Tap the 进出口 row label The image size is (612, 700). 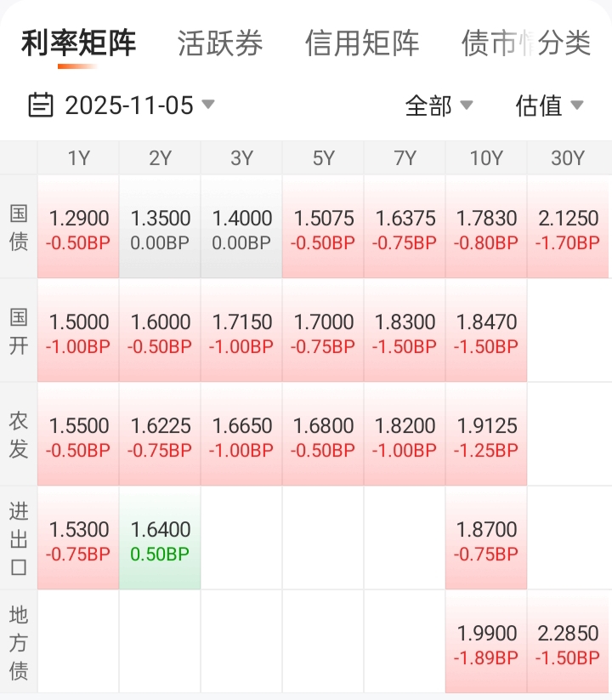[x=19, y=539]
